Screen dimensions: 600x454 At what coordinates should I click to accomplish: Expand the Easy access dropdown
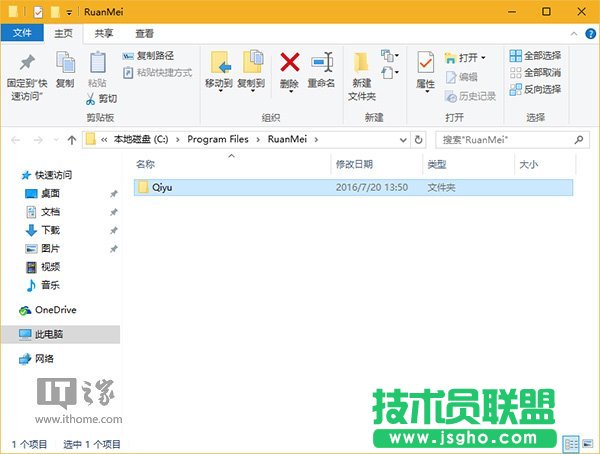[390, 72]
